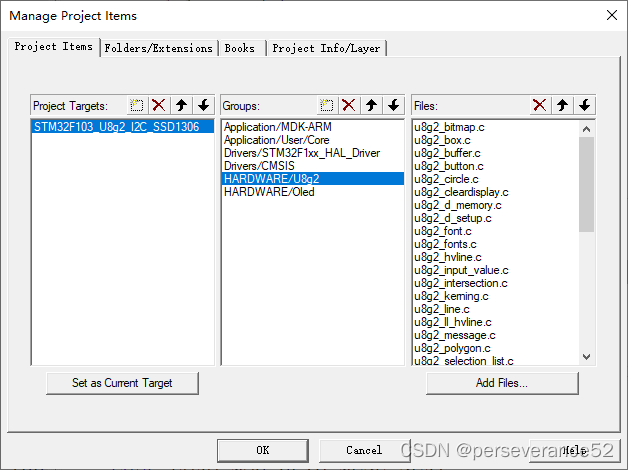The image size is (628, 470).
Task: Select target STM32F103_U8g2_I2C_SSD1306
Action: tap(123, 127)
